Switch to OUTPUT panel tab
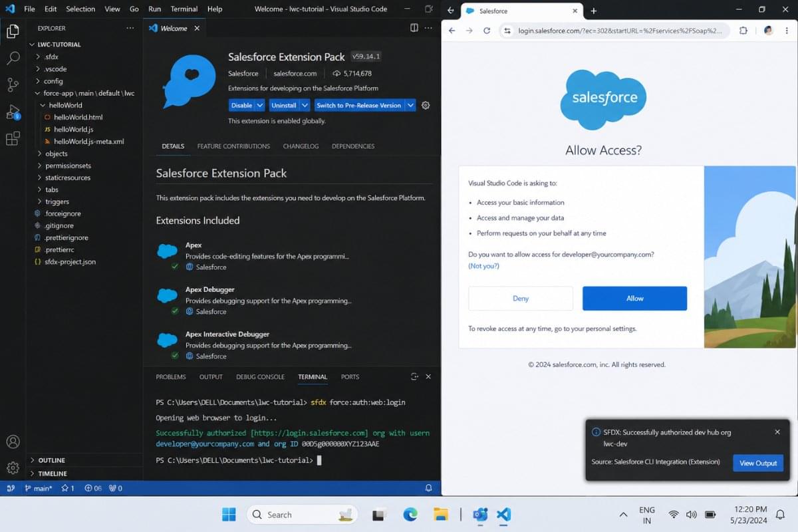The width and height of the screenshot is (798, 532). click(x=211, y=377)
